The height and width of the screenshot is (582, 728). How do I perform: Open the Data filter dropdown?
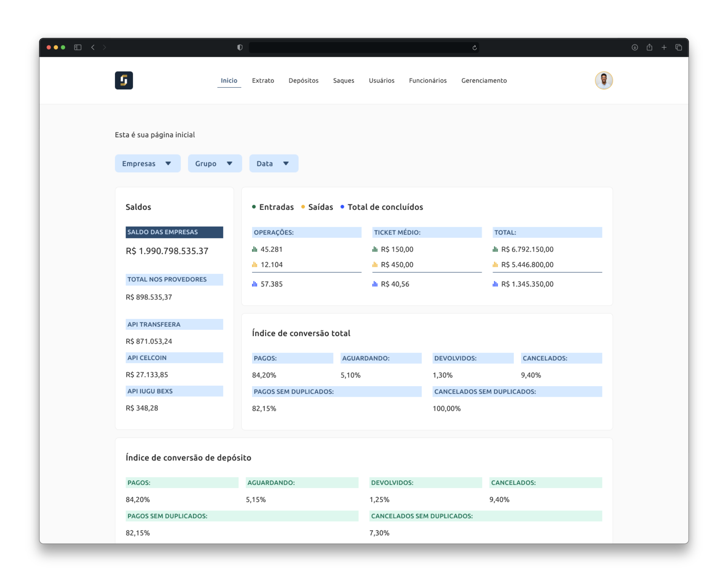274,163
